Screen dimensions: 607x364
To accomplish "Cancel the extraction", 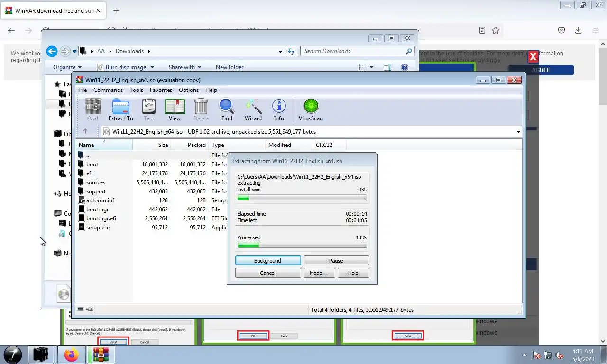I will pyautogui.click(x=268, y=273).
